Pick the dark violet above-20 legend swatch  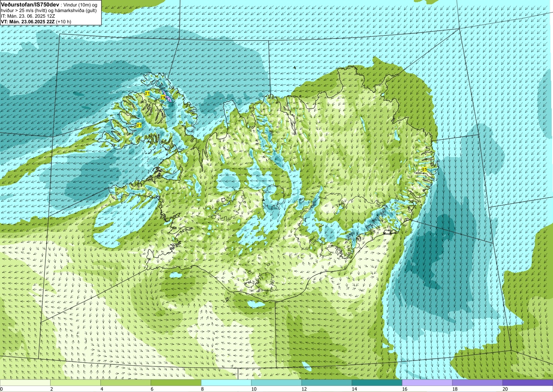coord(528,383)
